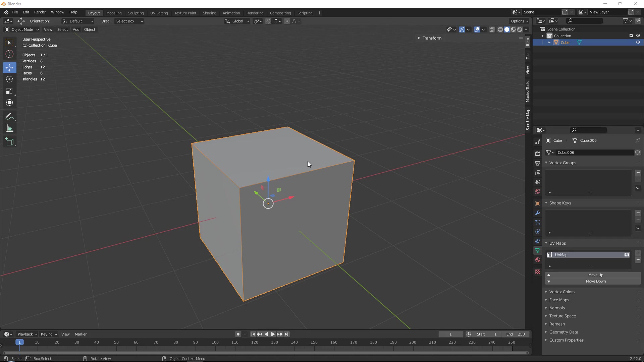644x362 pixels.
Task: Click mesh name field Cube.006
Action: click(595, 153)
